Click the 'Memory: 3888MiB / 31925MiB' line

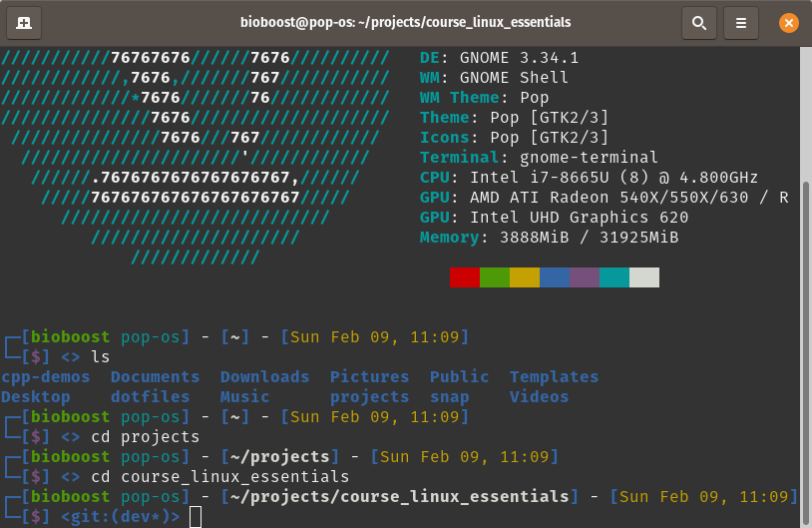point(549,238)
